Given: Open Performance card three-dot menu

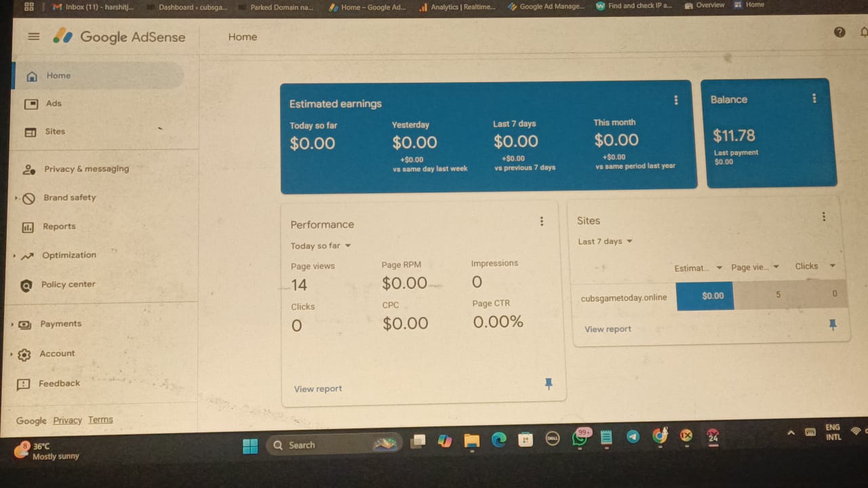Looking at the screenshot, I should click(x=541, y=221).
